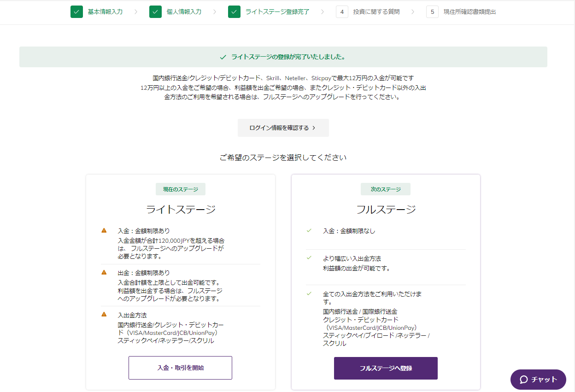Click the chat bubble icon in チャット button
This screenshot has width=575, height=392.
coord(523,380)
